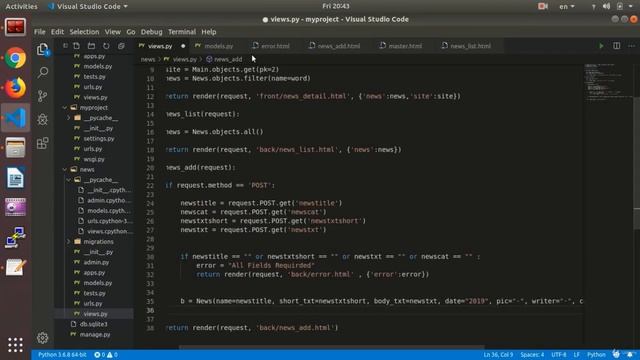Open the Go menu
Image resolution: width=640 pixels, height=360 pixels.
(x=131, y=32)
